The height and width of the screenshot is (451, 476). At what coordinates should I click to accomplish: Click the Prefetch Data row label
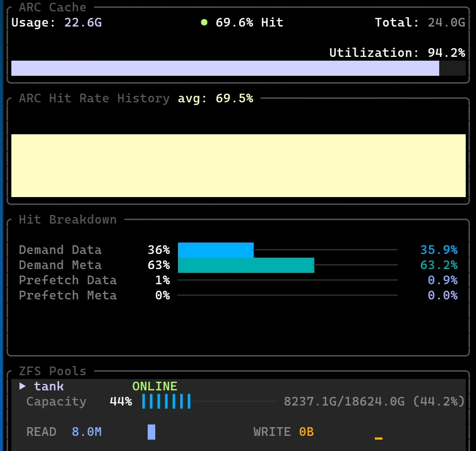(68, 280)
